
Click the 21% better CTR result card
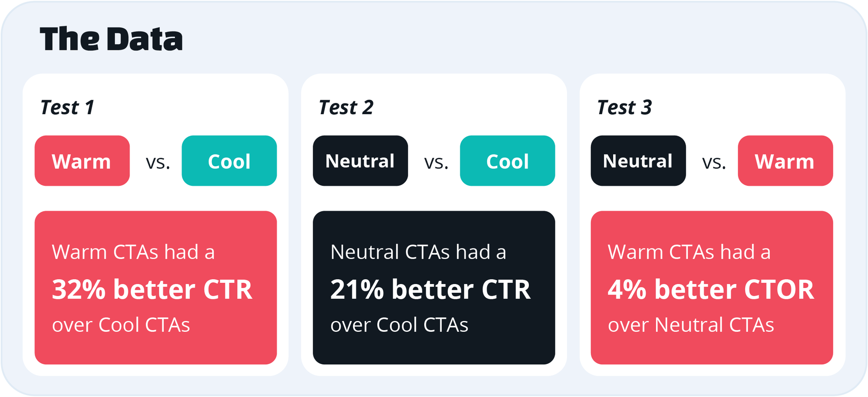(434, 288)
